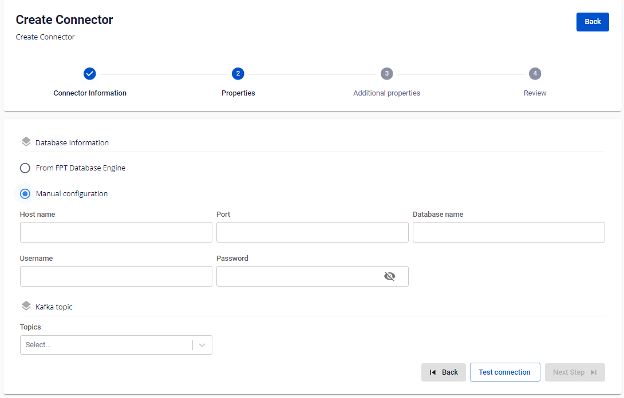Click the Database Information section heading
The height and width of the screenshot is (398, 624).
pyautogui.click(x=72, y=142)
